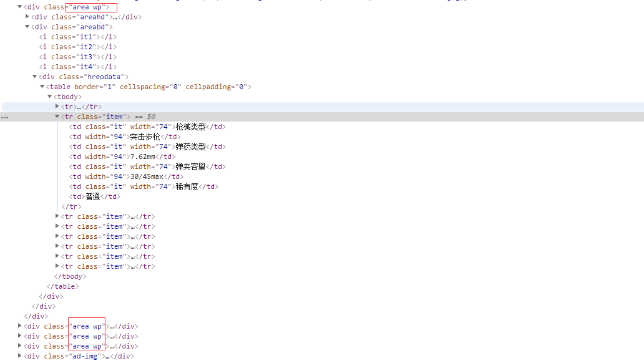Expand the area wp div just above ad-img
Screen dimensions: 644x361
(19, 346)
